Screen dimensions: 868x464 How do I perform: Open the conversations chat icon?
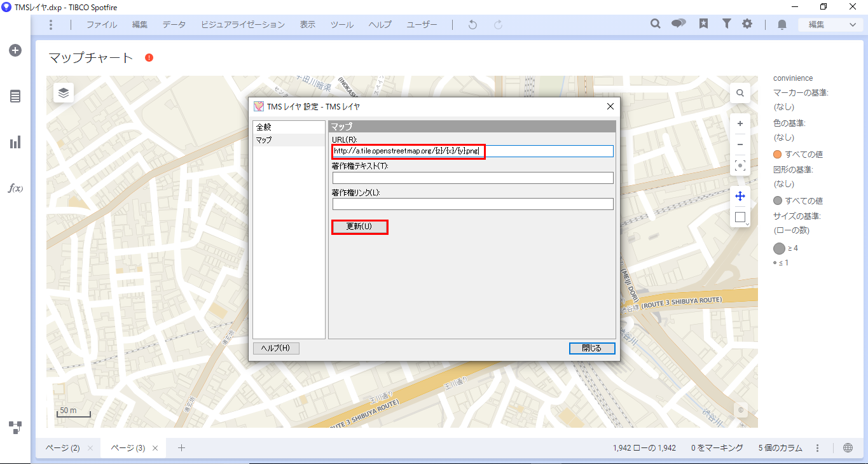coord(679,24)
